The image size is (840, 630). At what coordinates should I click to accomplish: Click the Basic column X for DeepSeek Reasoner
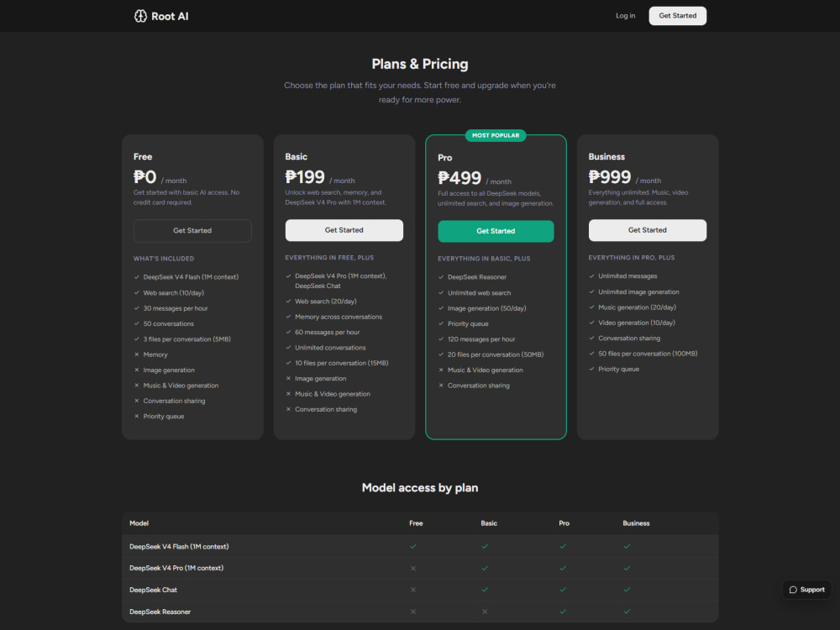(x=485, y=612)
